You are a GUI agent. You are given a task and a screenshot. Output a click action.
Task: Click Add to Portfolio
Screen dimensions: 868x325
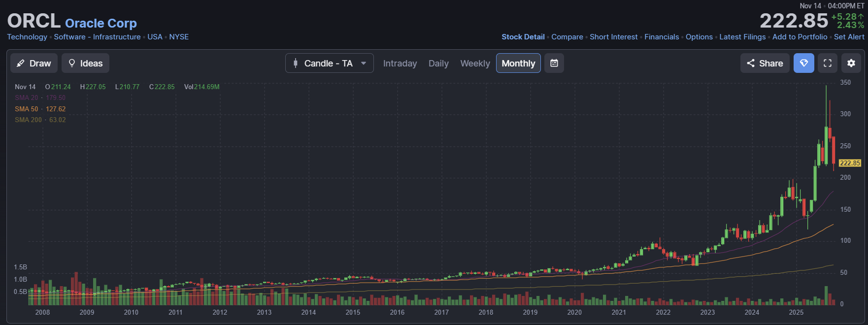click(800, 37)
